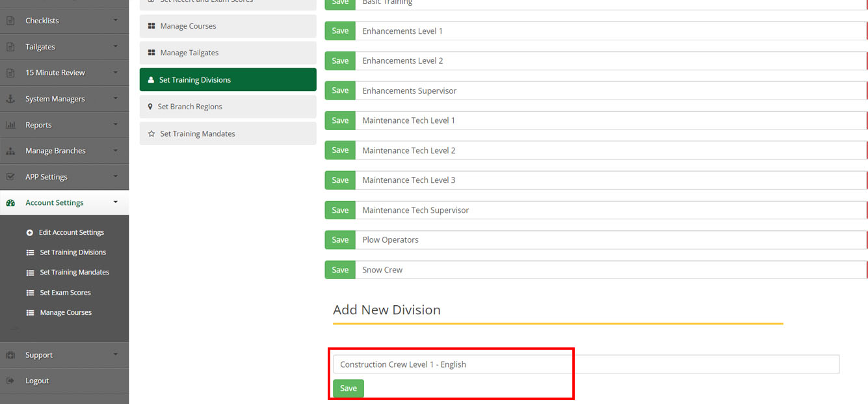Viewport: 868px width, 404px height.
Task: Click the Support briefcase icon
Action: click(10, 355)
